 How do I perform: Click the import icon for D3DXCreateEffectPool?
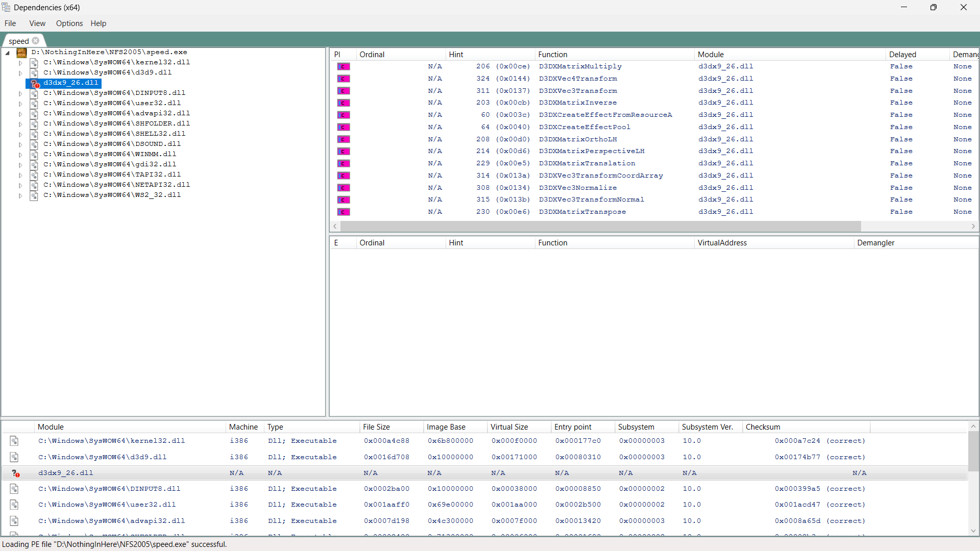point(344,127)
